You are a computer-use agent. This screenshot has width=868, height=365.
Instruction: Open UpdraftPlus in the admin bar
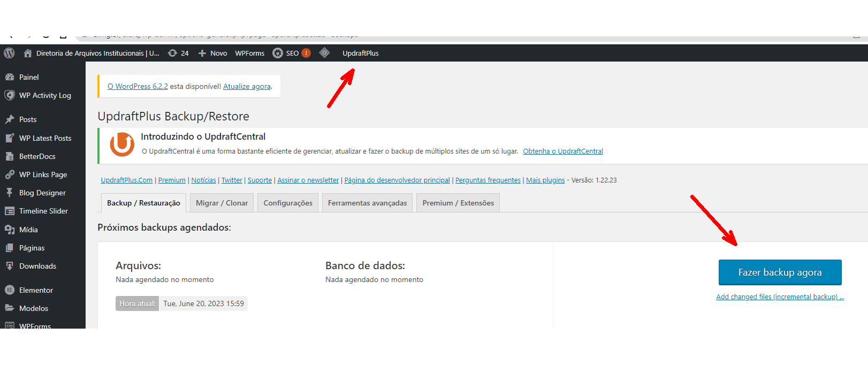[361, 53]
